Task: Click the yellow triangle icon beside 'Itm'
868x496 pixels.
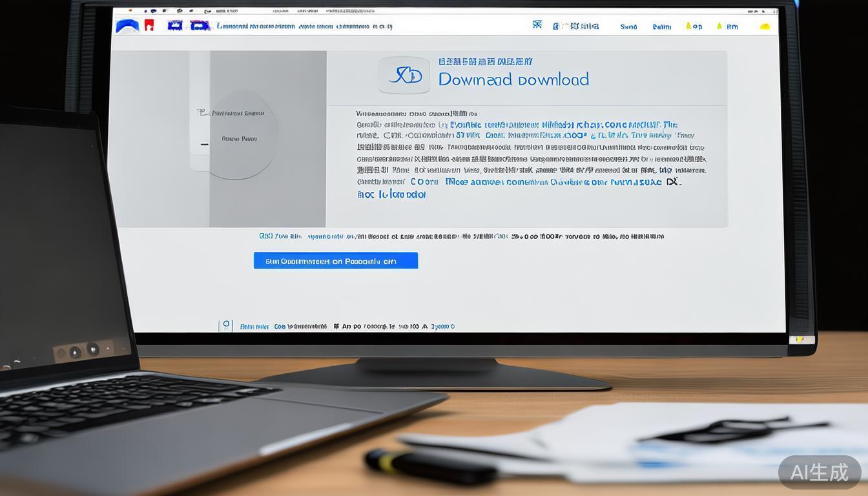Action: click(719, 26)
